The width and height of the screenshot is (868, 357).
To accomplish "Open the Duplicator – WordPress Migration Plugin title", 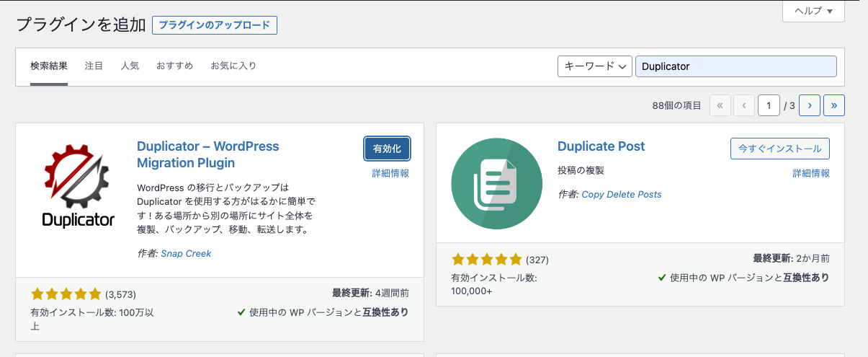I will [208, 154].
